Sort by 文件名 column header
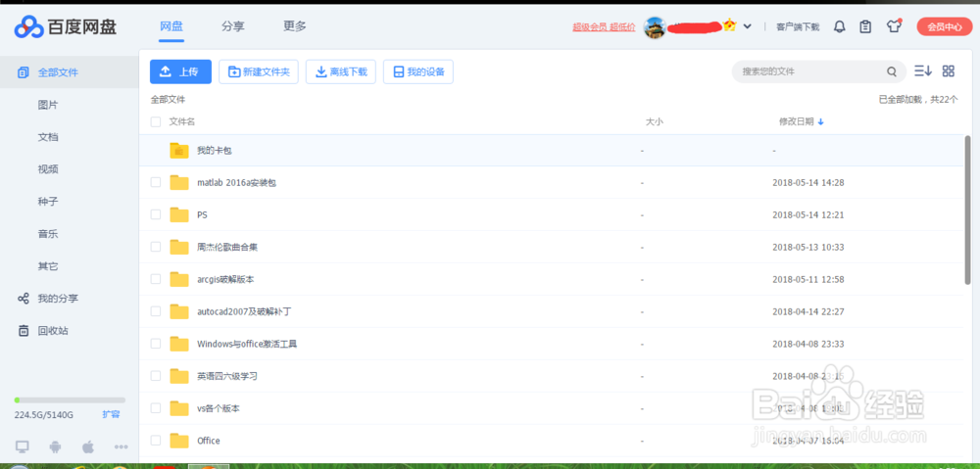 182,121
